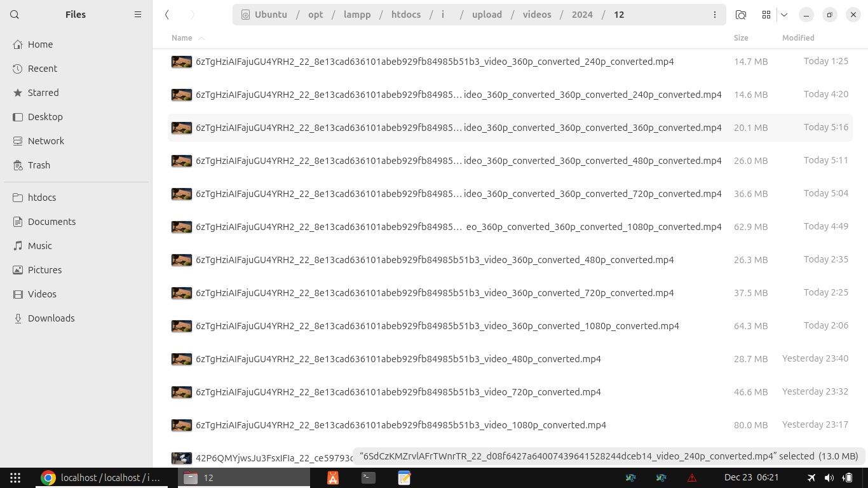
Task: Select the 64.3 MB 1080p_converted file
Action: tap(510, 326)
